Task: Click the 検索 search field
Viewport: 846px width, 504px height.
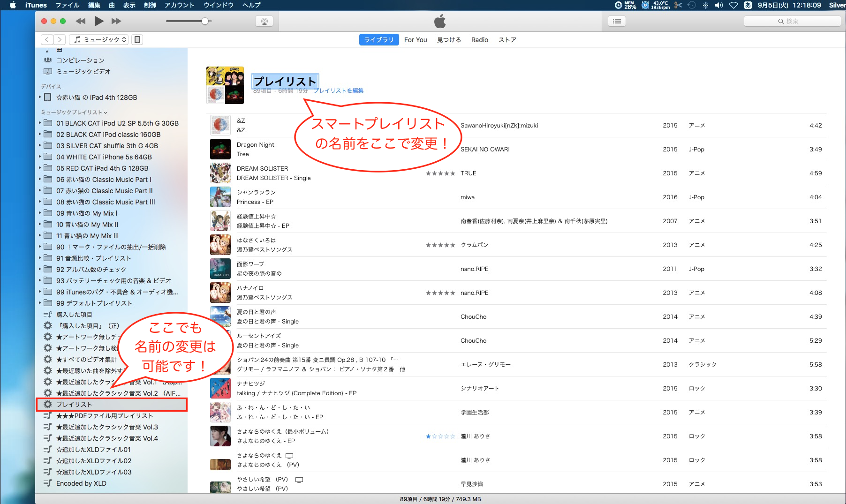Action: pyautogui.click(x=792, y=21)
